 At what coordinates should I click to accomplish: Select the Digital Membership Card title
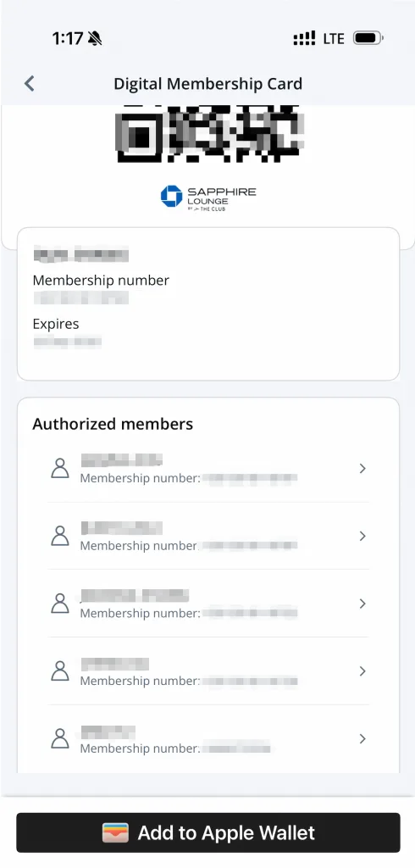(x=208, y=84)
